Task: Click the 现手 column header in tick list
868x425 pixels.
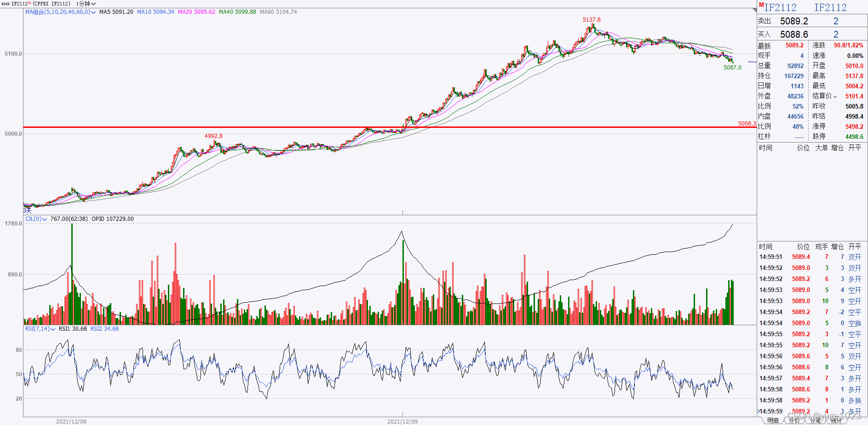Action: 822,247
